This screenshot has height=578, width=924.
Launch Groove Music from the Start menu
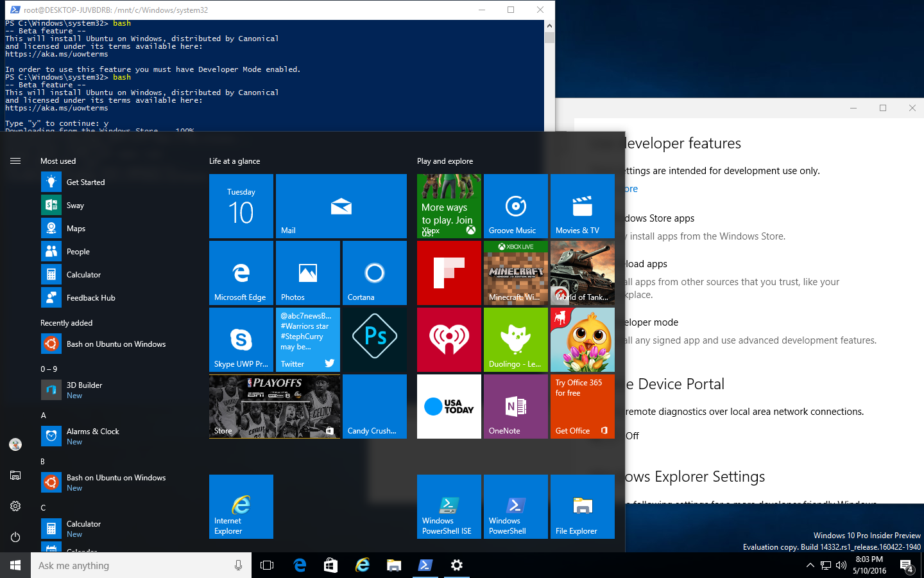(515, 206)
